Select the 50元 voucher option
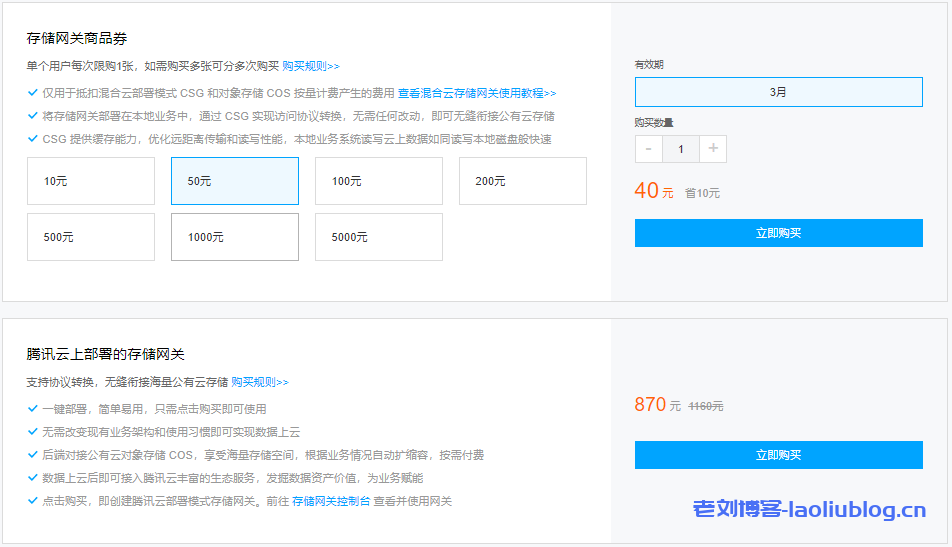This screenshot has height=547, width=952. (x=235, y=181)
